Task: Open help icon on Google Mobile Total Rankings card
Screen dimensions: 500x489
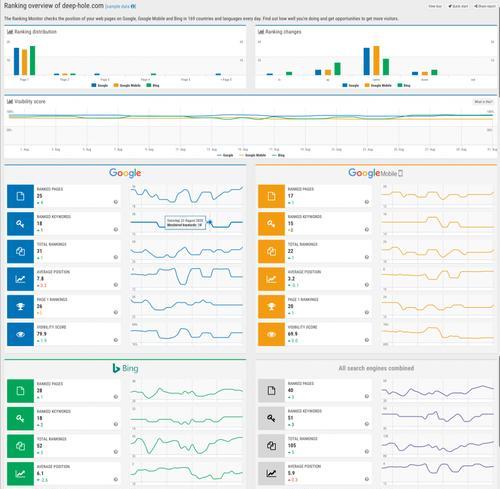Action: (x=367, y=257)
